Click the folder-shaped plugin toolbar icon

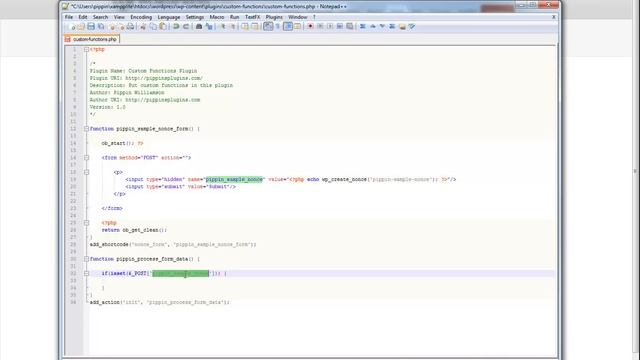point(402,27)
